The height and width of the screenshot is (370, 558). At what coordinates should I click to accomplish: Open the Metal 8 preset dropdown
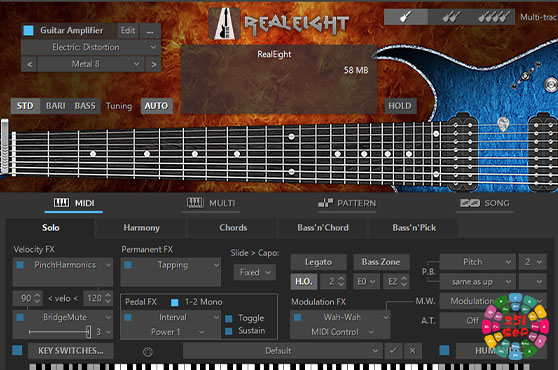(x=91, y=64)
